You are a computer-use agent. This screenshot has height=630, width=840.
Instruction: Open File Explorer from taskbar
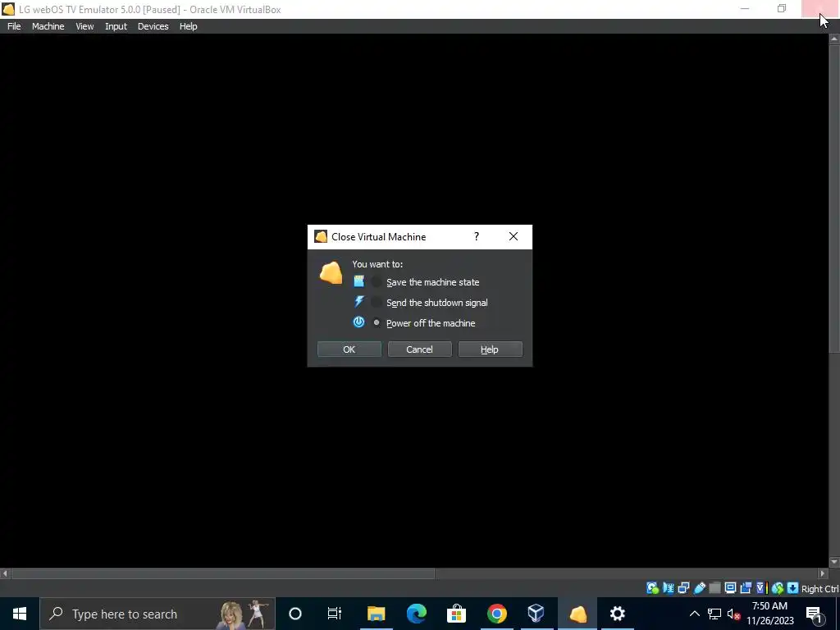pos(376,614)
